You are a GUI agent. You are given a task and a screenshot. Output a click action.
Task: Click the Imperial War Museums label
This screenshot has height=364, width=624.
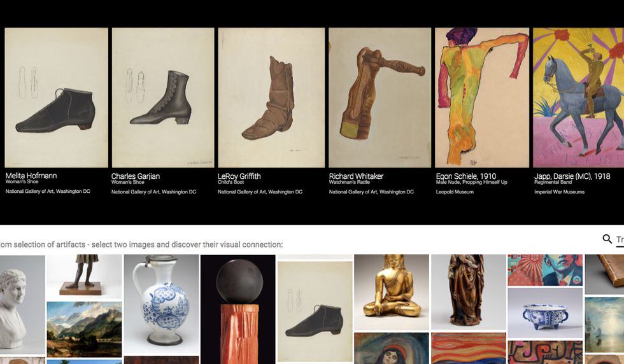[x=559, y=192]
